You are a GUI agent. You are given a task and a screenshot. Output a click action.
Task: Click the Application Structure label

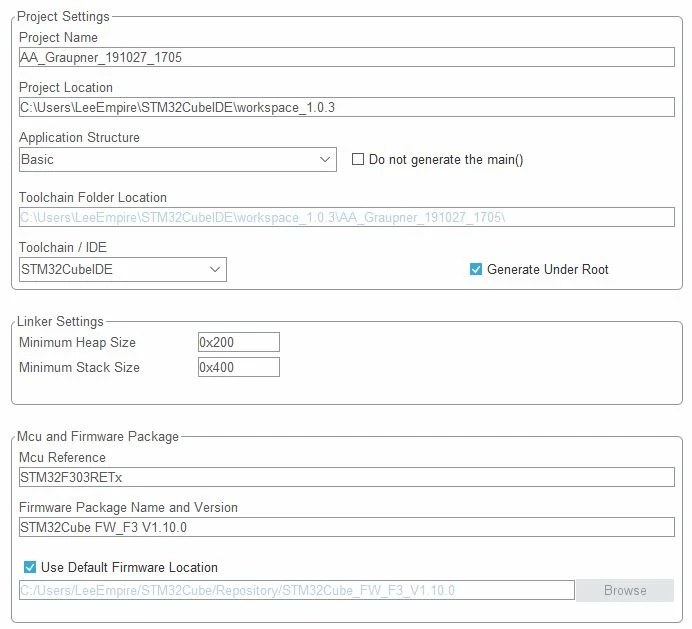coord(79,137)
